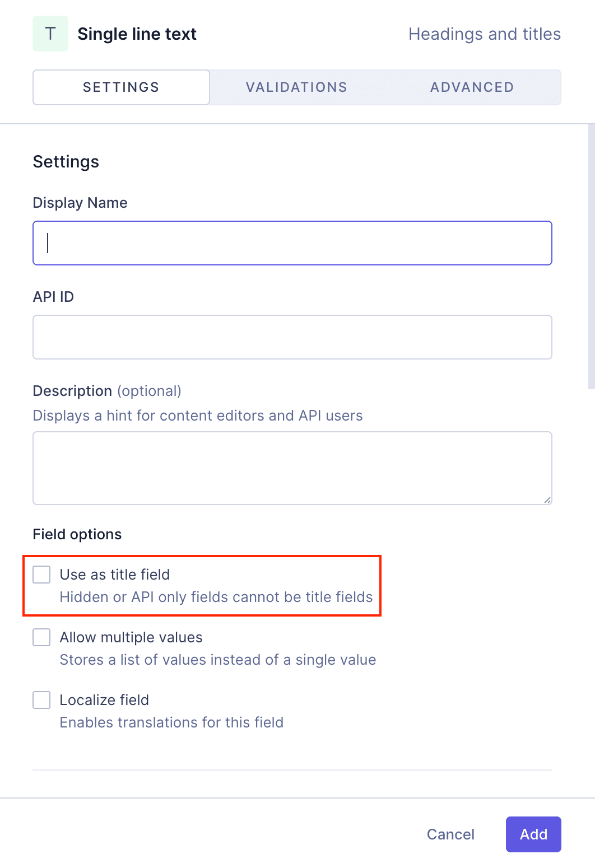The image size is (595, 868).
Task: Click the 'Single line text' heading
Action: pos(137,34)
